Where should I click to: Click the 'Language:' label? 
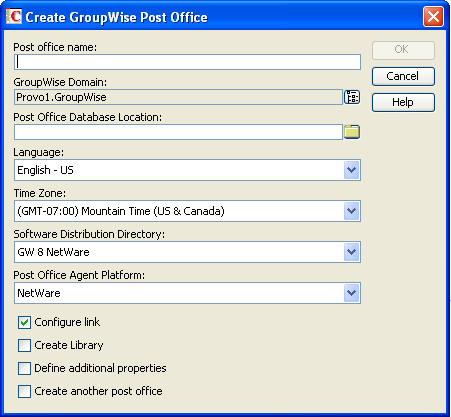click(x=39, y=152)
